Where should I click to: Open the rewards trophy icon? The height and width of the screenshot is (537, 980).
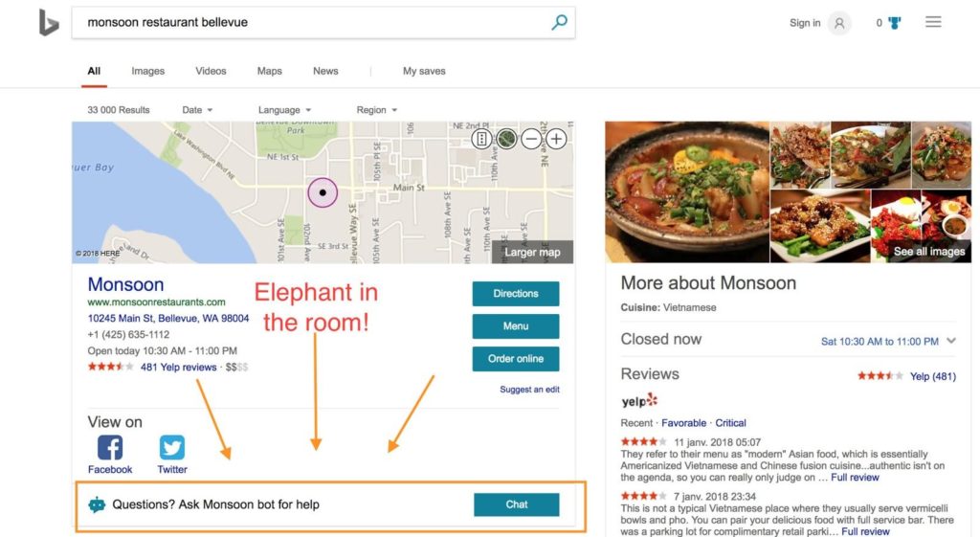[x=895, y=23]
